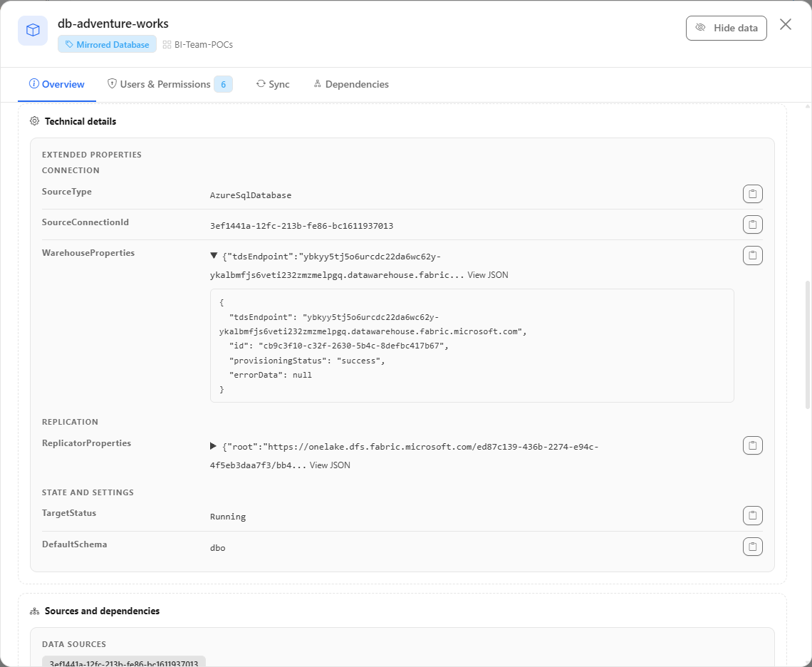Click the REPLICATION section heading
The height and width of the screenshot is (667, 812).
pos(70,422)
